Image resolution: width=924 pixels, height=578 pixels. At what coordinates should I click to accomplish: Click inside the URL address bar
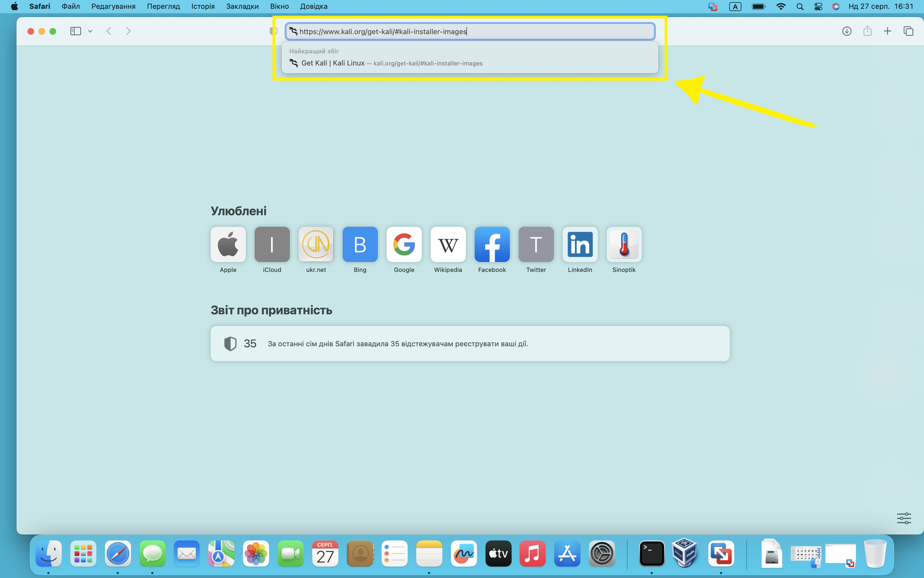click(x=470, y=31)
